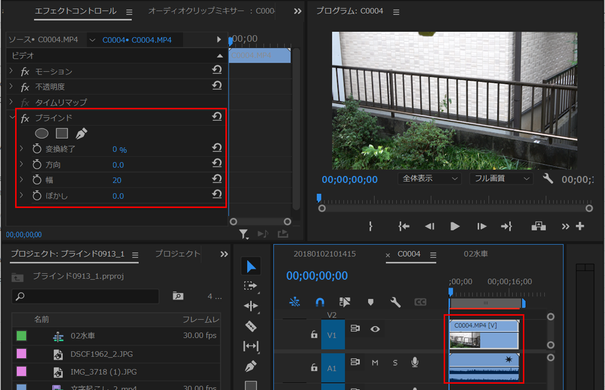This screenshot has height=390, width=605.
Task: Switch to the 02水車 sequence tab
Action: coord(475,254)
